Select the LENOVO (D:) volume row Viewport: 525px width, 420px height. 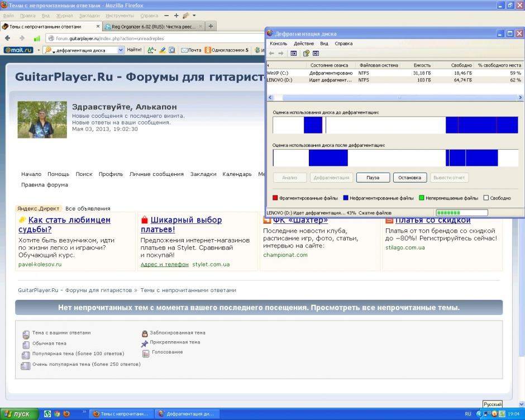pos(395,80)
